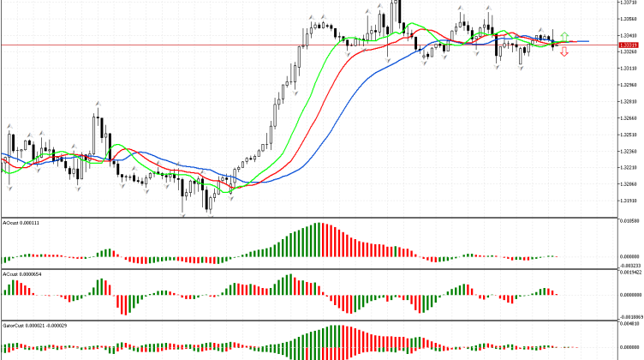
Task: Click the 0.010588 AOcust scale value
Action: (x=629, y=221)
